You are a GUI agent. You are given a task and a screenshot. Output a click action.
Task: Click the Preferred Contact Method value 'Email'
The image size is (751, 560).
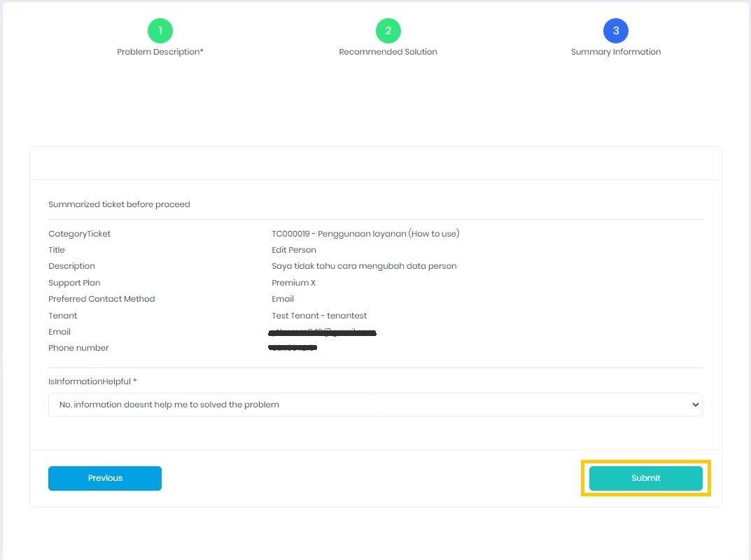coord(282,298)
